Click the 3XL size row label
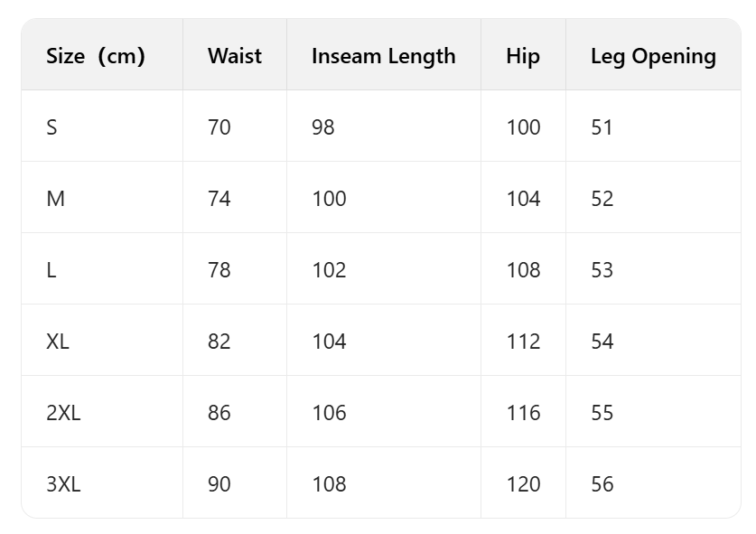The image size is (756, 534). 63,484
